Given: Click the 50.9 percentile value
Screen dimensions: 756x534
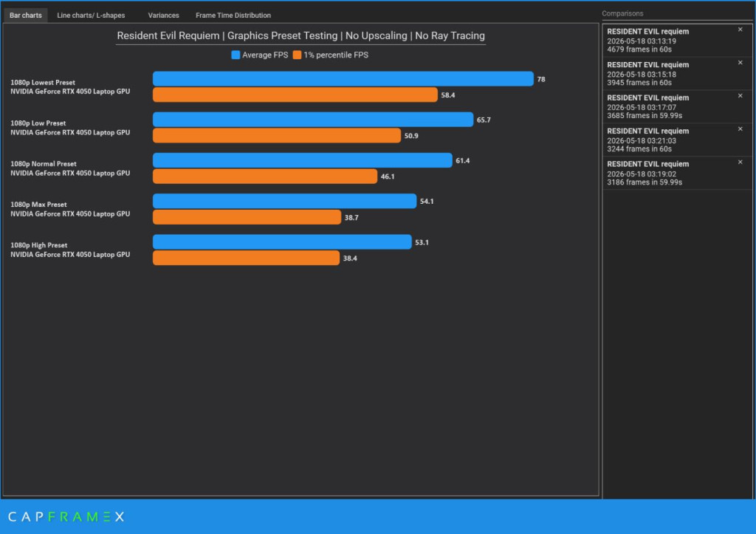Looking at the screenshot, I should (411, 136).
